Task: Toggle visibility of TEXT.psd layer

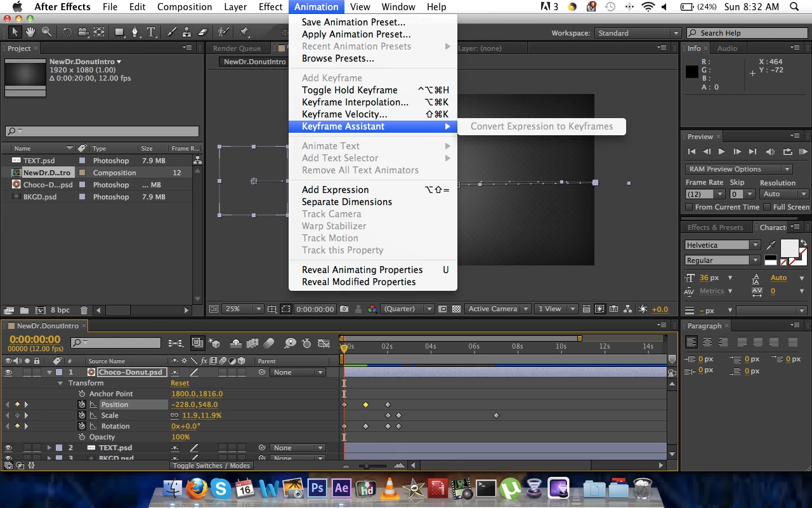Action: pyautogui.click(x=8, y=448)
